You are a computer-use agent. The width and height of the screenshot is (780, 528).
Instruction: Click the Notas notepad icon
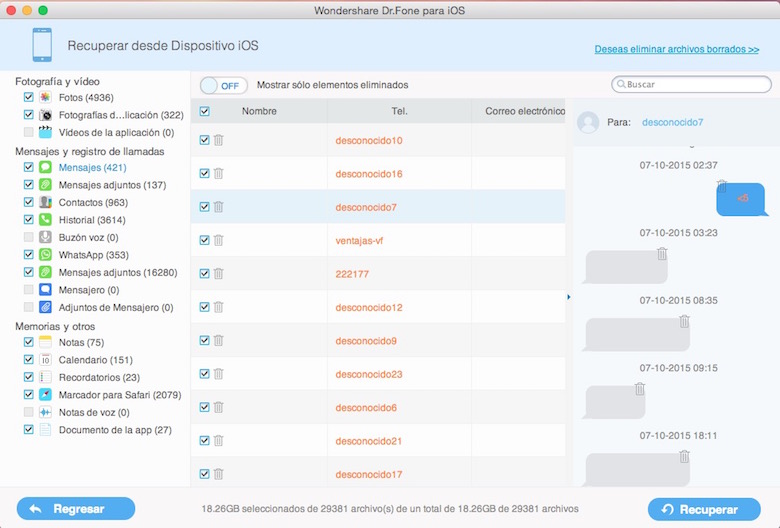pos(45,342)
